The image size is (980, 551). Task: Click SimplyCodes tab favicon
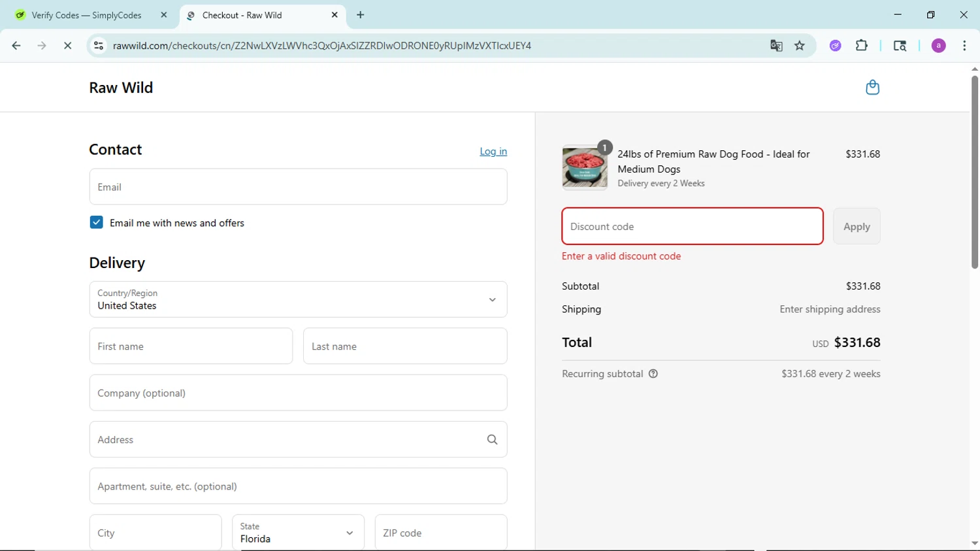(20, 15)
